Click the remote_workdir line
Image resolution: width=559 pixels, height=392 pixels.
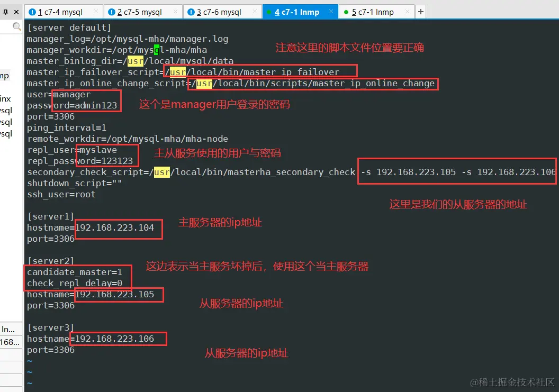pos(128,139)
